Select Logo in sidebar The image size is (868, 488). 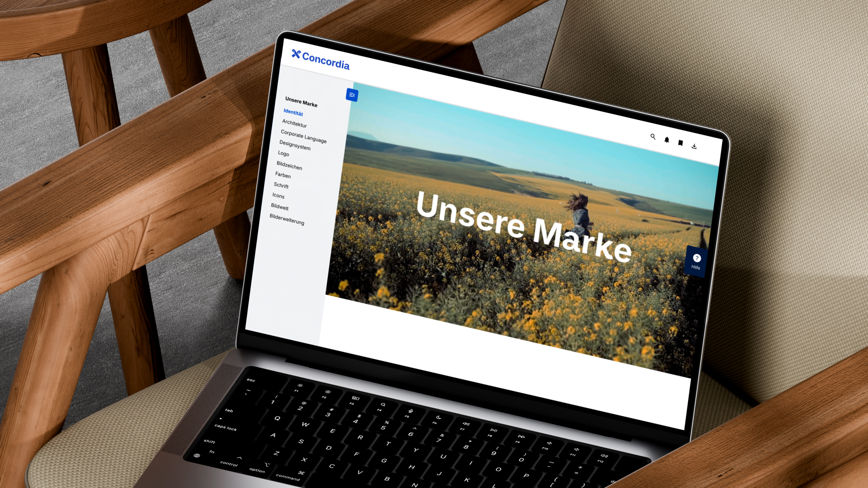pyautogui.click(x=283, y=154)
